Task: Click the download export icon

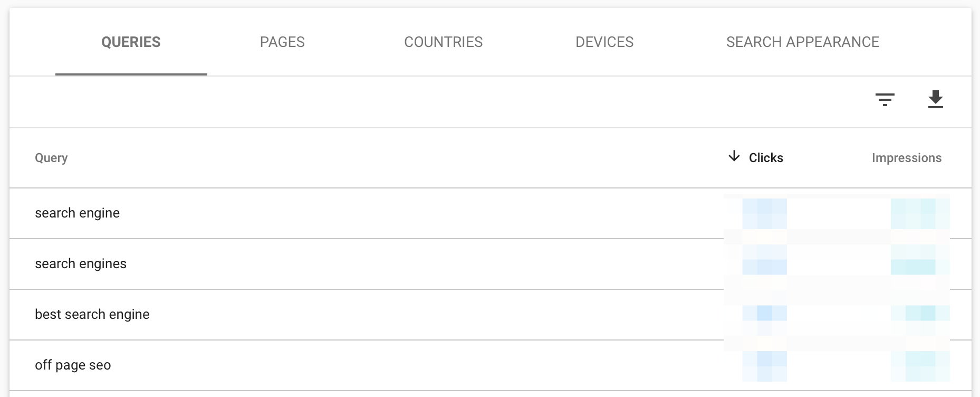Action: (935, 99)
